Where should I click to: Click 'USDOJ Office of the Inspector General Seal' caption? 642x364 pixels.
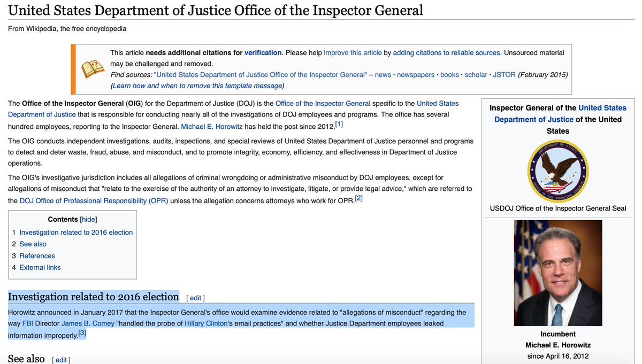point(558,208)
